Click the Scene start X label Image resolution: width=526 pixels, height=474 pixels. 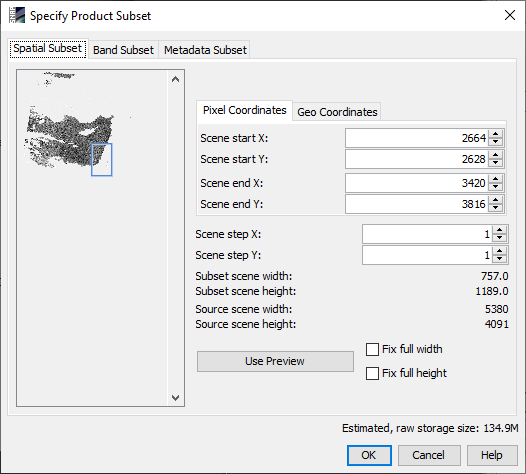click(x=234, y=138)
